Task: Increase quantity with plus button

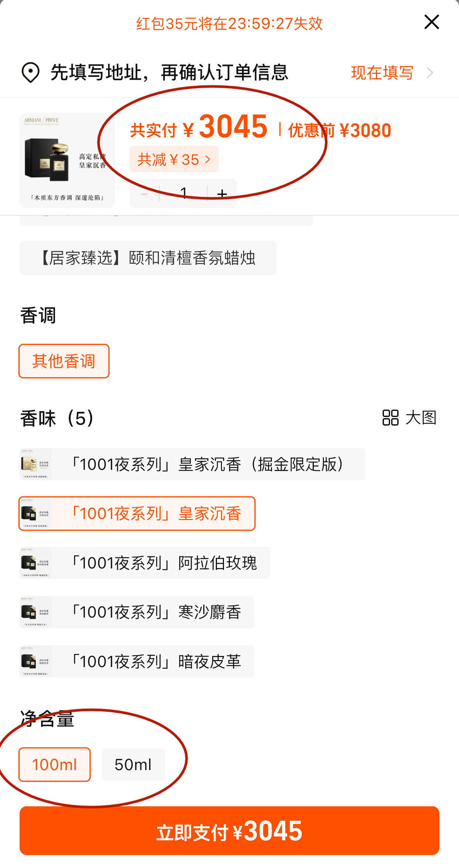Action: [222, 194]
